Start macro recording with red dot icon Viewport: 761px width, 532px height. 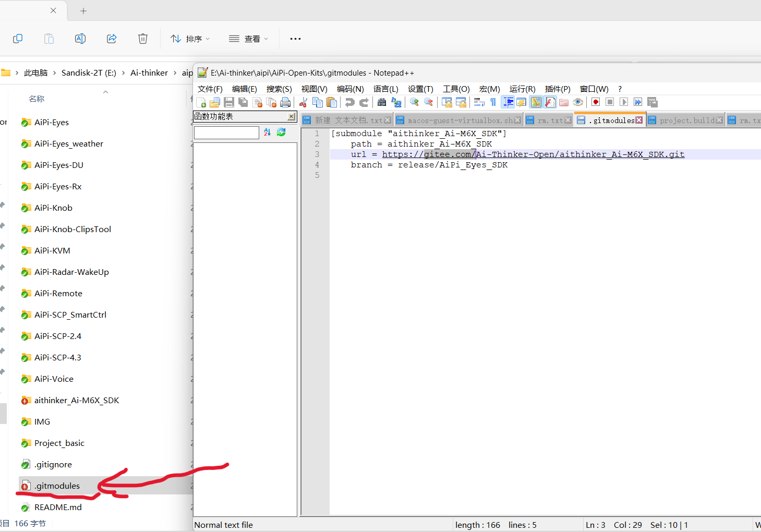point(596,102)
